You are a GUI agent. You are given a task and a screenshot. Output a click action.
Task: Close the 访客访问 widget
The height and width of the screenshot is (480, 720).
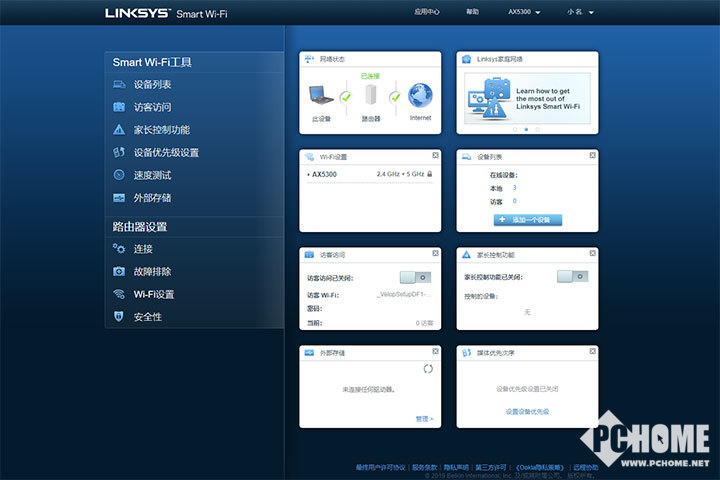(435, 253)
